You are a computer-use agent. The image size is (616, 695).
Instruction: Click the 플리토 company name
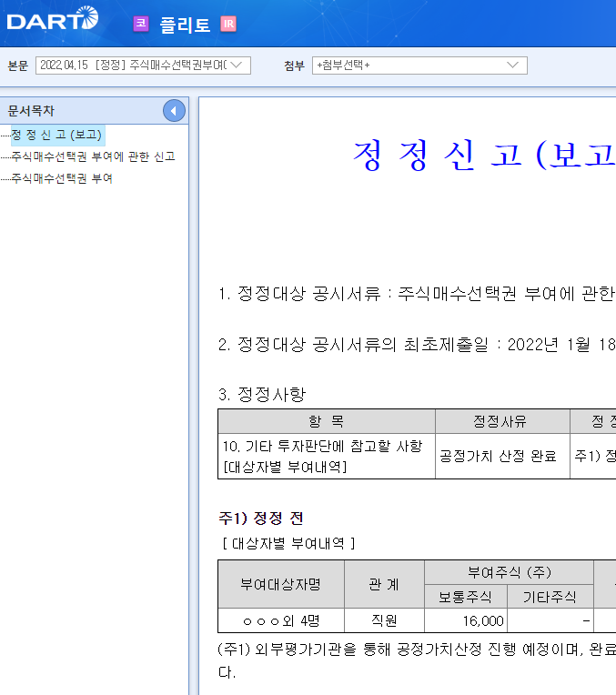(x=185, y=25)
